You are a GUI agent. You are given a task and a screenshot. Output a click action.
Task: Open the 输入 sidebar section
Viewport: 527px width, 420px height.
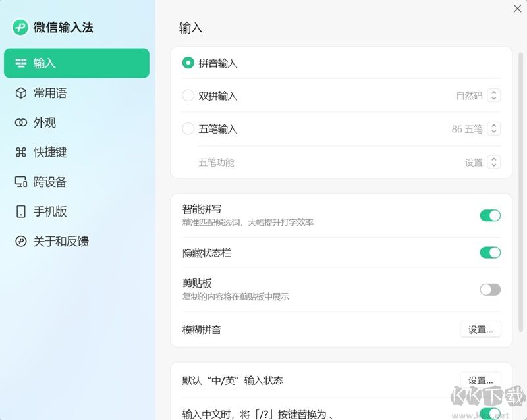pyautogui.click(x=76, y=63)
